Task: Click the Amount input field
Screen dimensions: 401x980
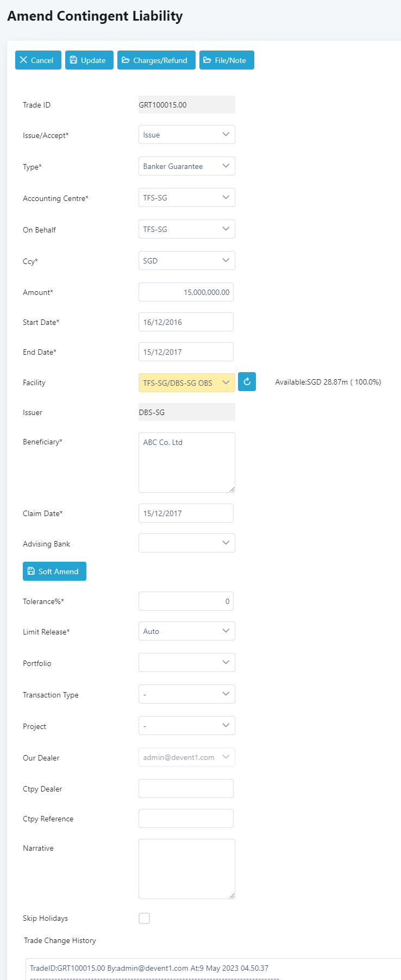Action: pyautogui.click(x=186, y=292)
